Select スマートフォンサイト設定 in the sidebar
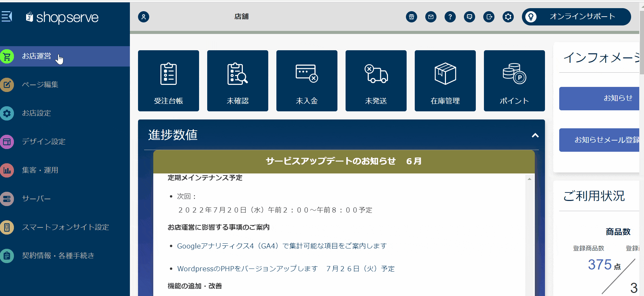644x296 pixels. coord(65,227)
